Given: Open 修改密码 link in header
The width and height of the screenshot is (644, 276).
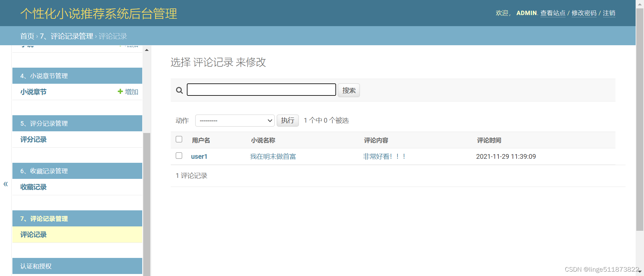Looking at the screenshot, I should (584, 13).
